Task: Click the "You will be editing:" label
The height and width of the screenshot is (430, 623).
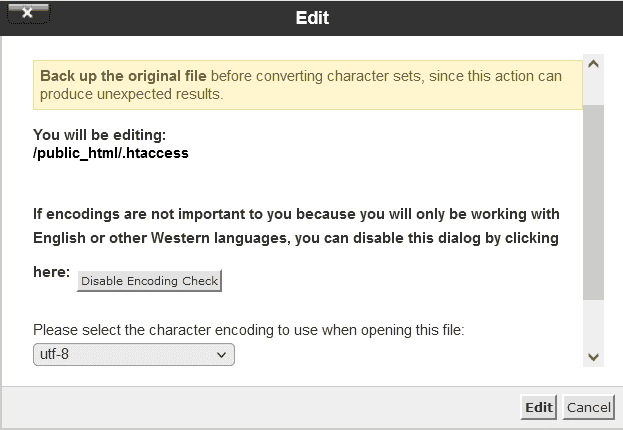Action: tap(100, 135)
